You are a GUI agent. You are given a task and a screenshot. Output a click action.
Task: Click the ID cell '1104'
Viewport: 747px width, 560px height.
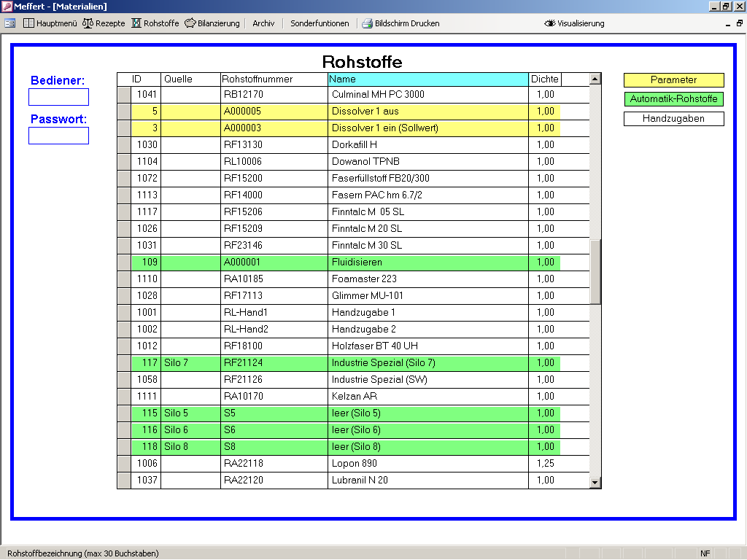146,161
